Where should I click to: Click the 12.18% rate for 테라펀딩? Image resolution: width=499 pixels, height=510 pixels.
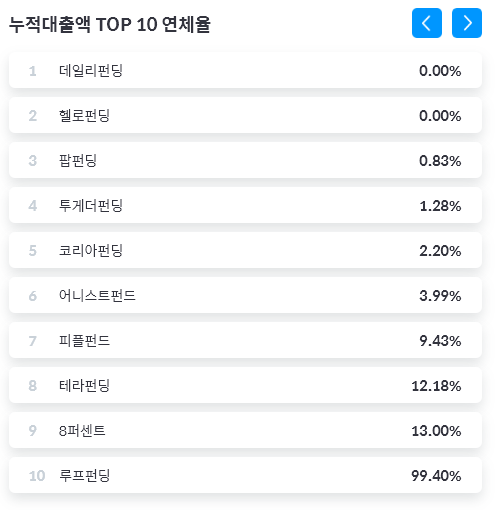click(436, 386)
